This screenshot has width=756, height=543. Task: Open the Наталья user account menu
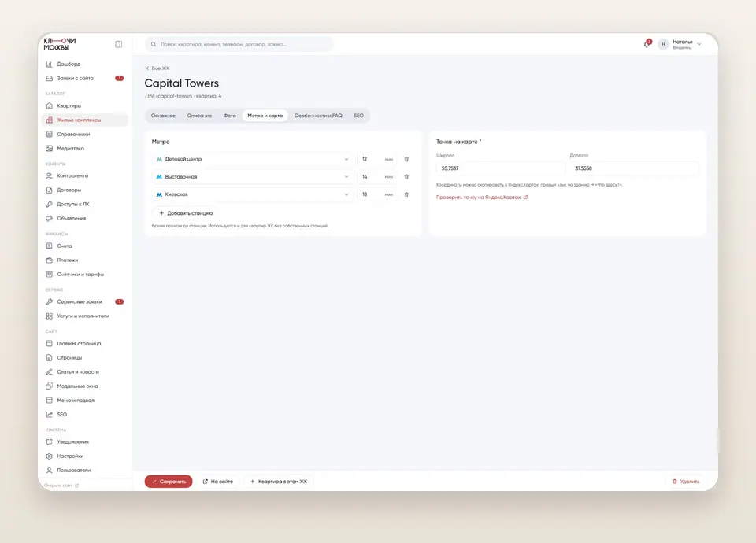[x=680, y=44]
